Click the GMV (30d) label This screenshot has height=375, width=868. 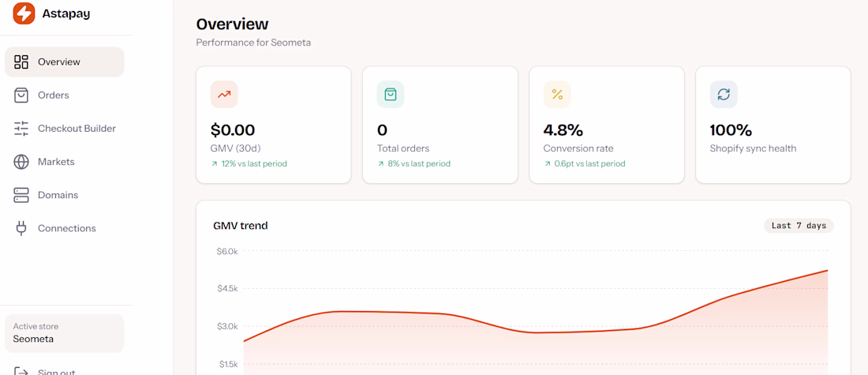pos(235,148)
